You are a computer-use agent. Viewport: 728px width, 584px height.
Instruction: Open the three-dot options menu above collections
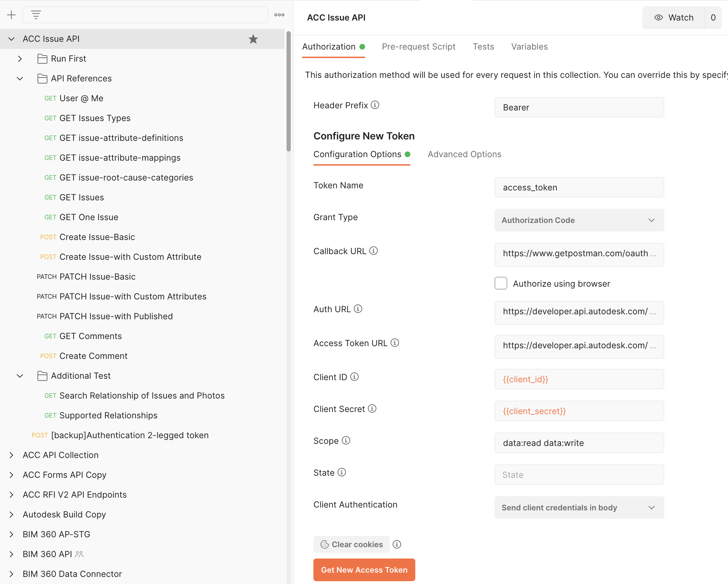[279, 15]
